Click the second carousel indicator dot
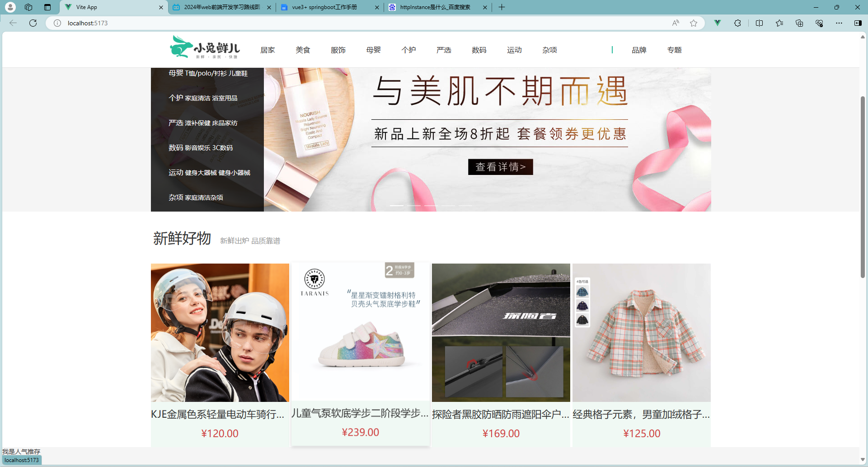868x467 pixels. pos(414,205)
